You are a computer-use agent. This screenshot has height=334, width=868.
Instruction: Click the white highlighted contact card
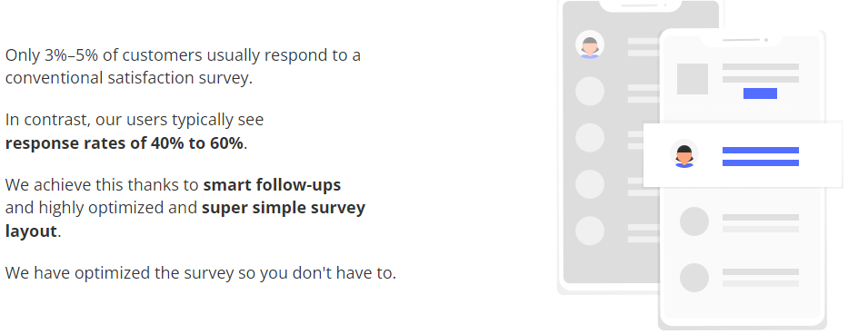coord(743,154)
